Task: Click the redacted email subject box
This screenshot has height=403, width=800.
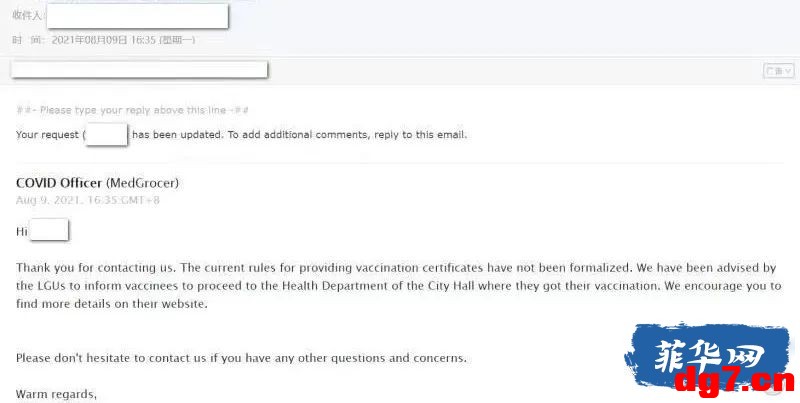Action: click(x=139, y=69)
